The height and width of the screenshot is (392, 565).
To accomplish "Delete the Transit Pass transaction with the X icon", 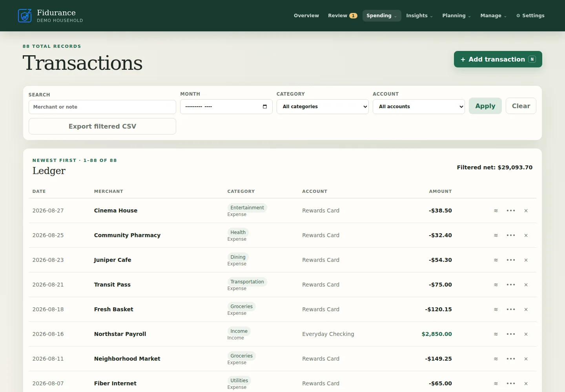I will pos(526,285).
